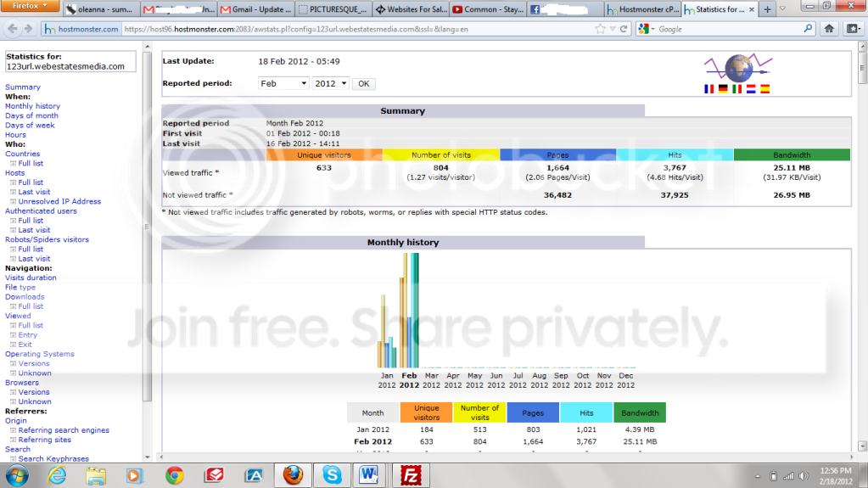Open the Monthly history sidebar link
Screen dimensions: 868x488
(32, 106)
